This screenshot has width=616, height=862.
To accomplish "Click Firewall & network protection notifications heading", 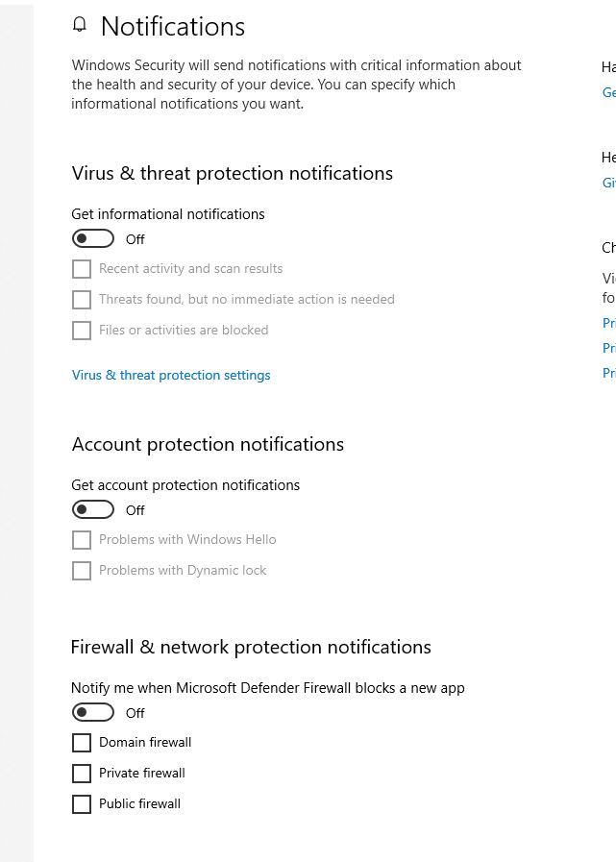I will pos(251,647).
